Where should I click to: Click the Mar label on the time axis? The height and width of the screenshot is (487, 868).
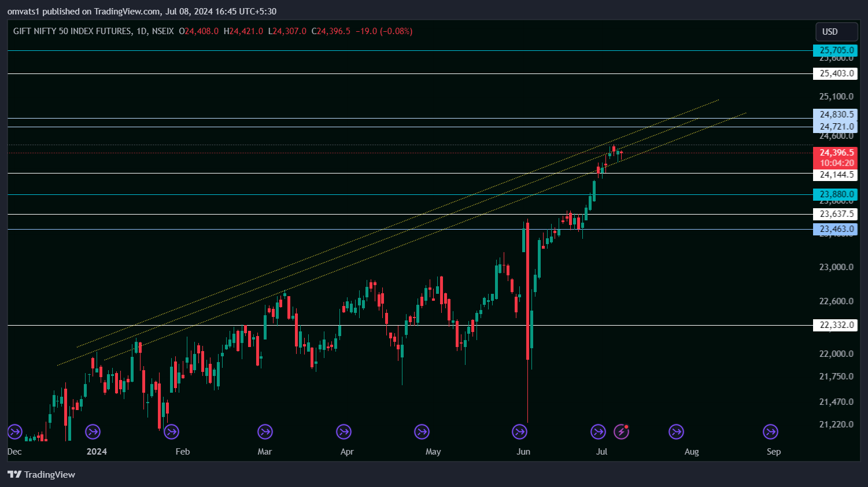[264, 452]
